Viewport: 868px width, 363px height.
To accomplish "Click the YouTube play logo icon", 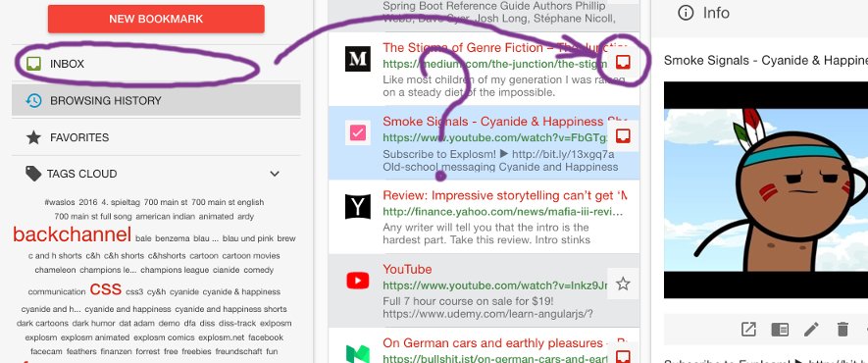I will [358, 281].
